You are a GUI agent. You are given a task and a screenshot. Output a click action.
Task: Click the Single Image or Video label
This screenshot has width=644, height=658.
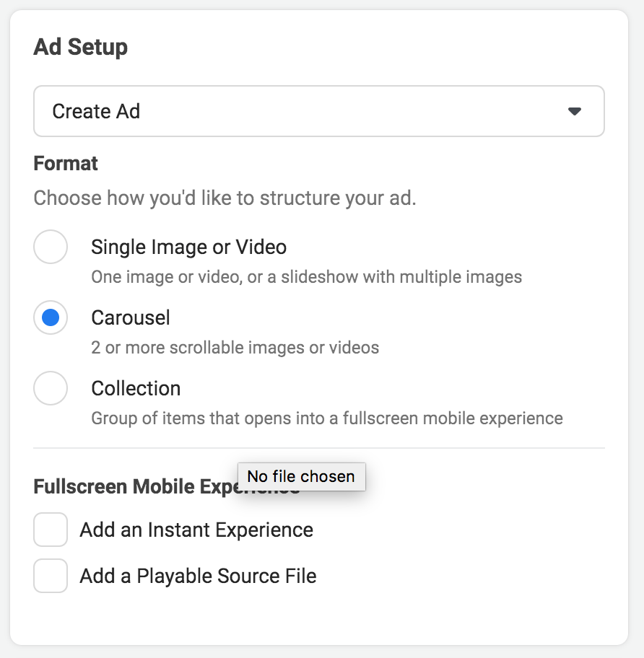tap(188, 247)
